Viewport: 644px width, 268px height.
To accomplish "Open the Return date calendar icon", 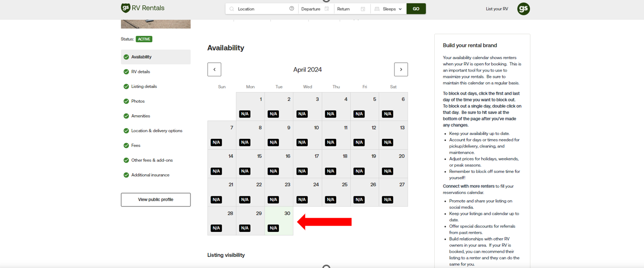I will (x=363, y=9).
